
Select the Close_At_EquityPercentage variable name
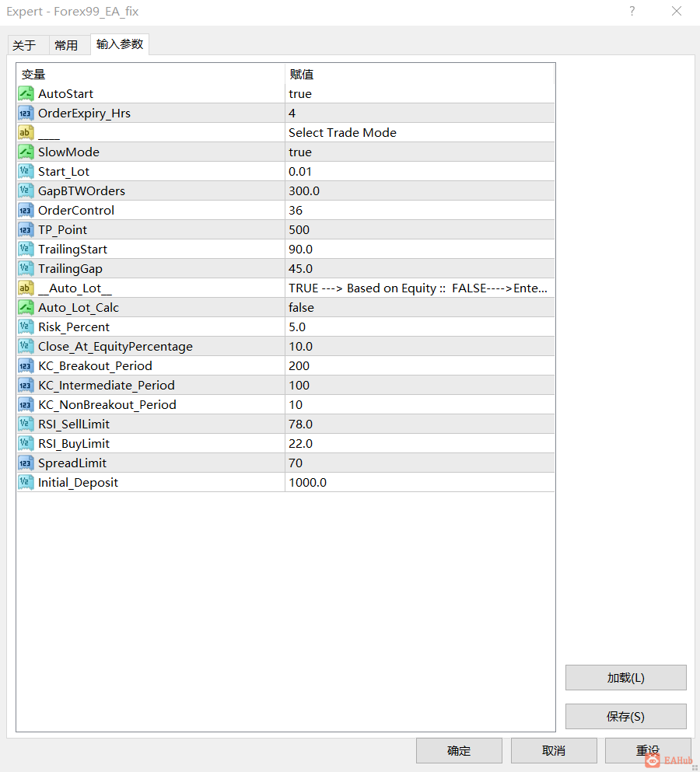(x=115, y=347)
